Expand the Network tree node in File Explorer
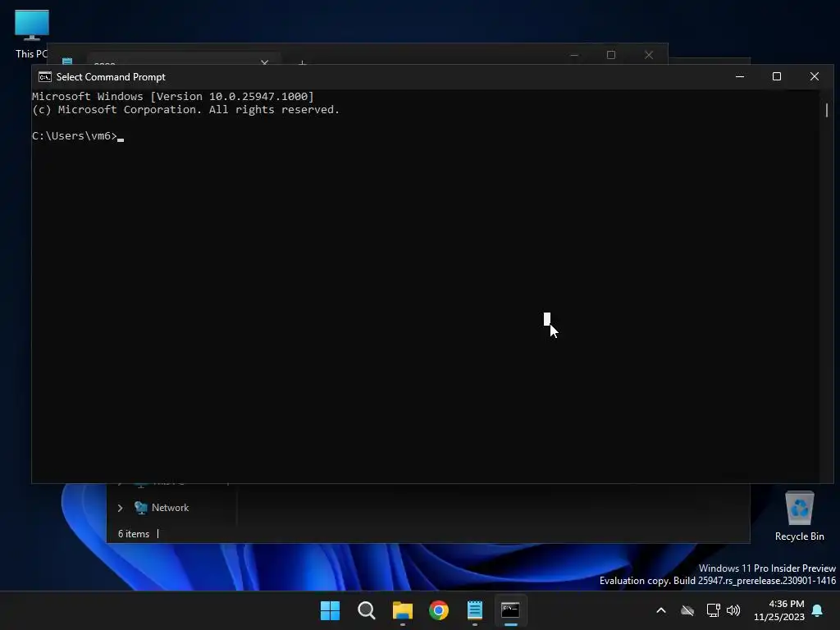 tap(121, 508)
